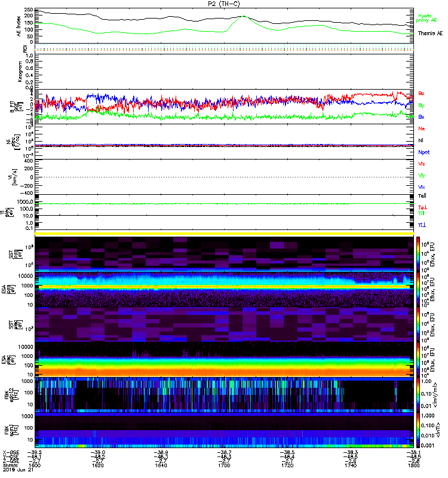Click the "B_FIT GSE [nT]" axis label
The height and width of the screenshot is (478, 448).
16,107
